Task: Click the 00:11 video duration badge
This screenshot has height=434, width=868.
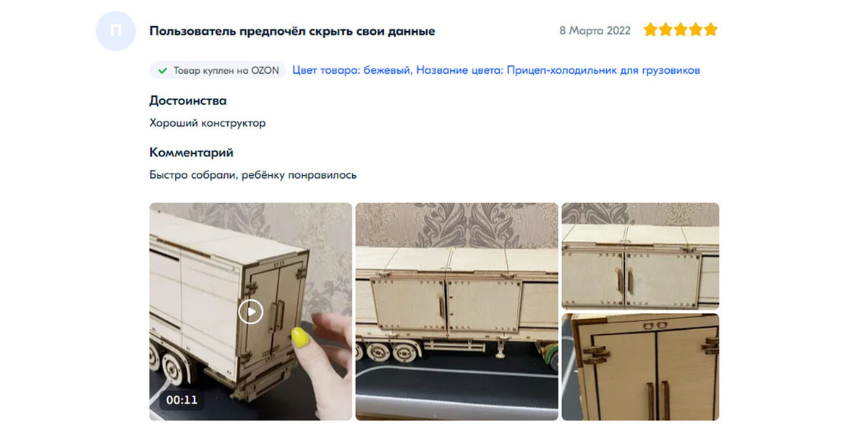Action: pyautogui.click(x=182, y=399)
